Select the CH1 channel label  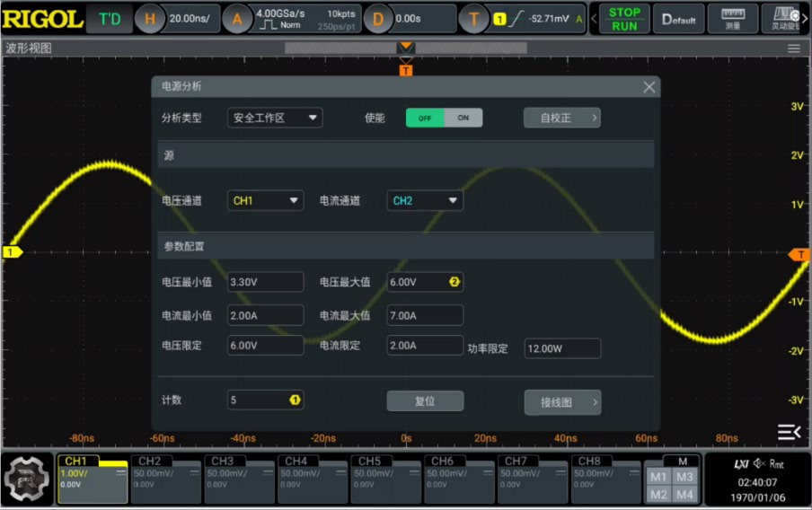coord(75,461)
